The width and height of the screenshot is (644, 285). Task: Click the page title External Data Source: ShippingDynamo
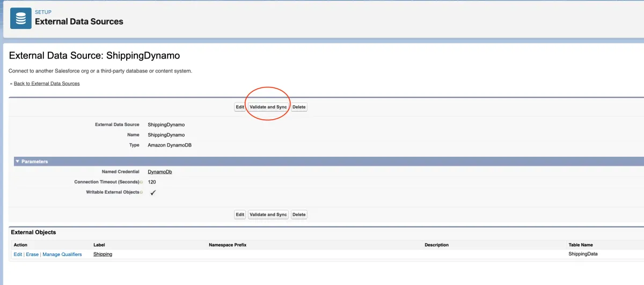(94, 55)
